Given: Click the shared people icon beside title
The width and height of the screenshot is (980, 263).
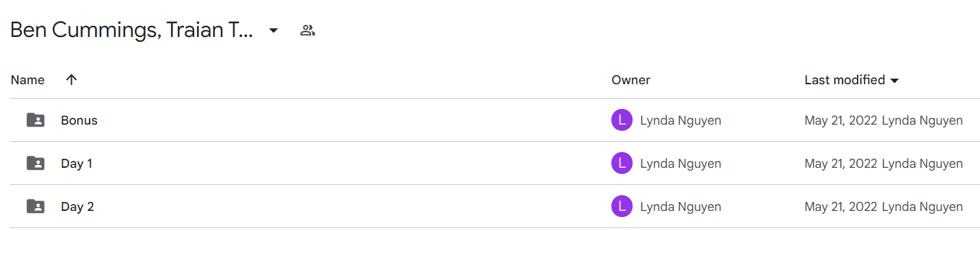Looking at the screenshot, I should [308, 30].
